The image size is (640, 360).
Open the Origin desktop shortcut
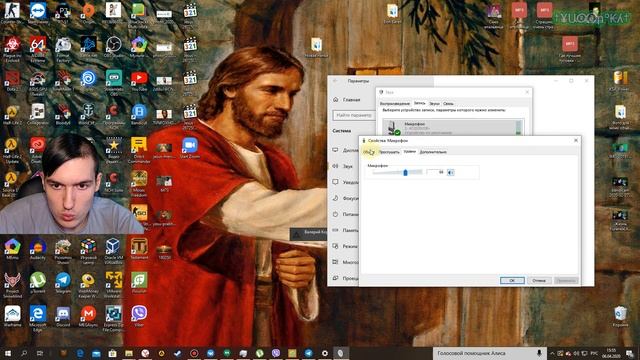[88, 11]
